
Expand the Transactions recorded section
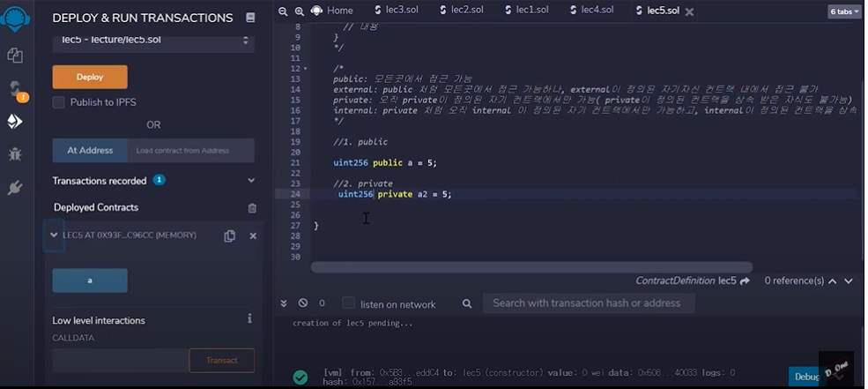251,181
